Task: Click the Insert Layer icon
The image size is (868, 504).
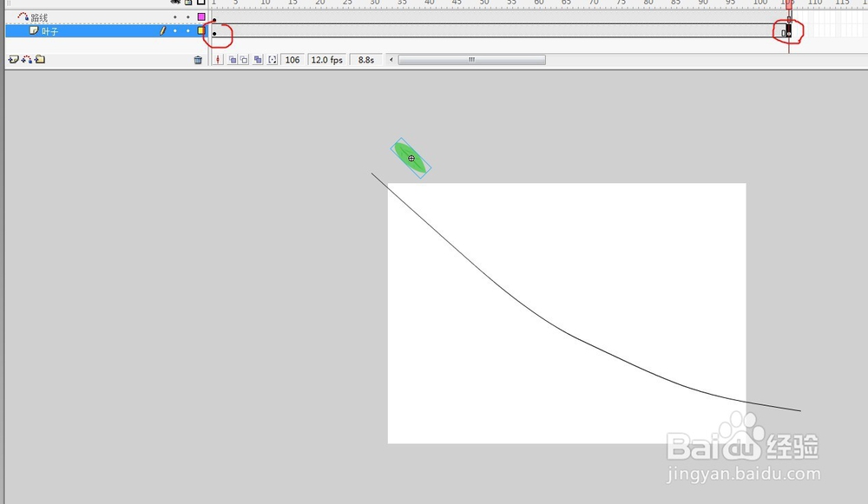Action: point(14,59)
